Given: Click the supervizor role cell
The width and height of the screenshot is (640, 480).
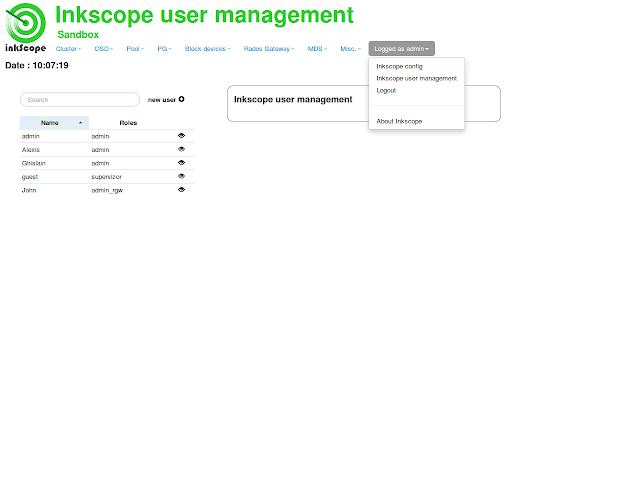Looking at the screenshot, I should click(x=107, y=176).
